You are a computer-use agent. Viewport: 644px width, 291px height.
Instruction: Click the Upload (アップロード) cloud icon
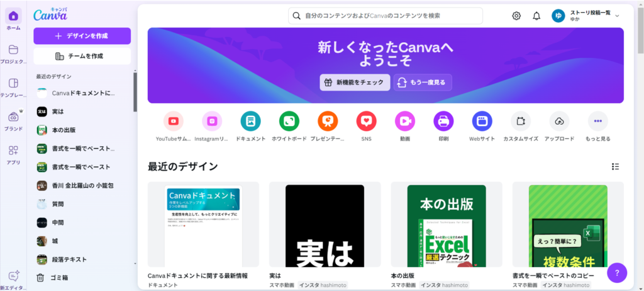coord(559,121)
